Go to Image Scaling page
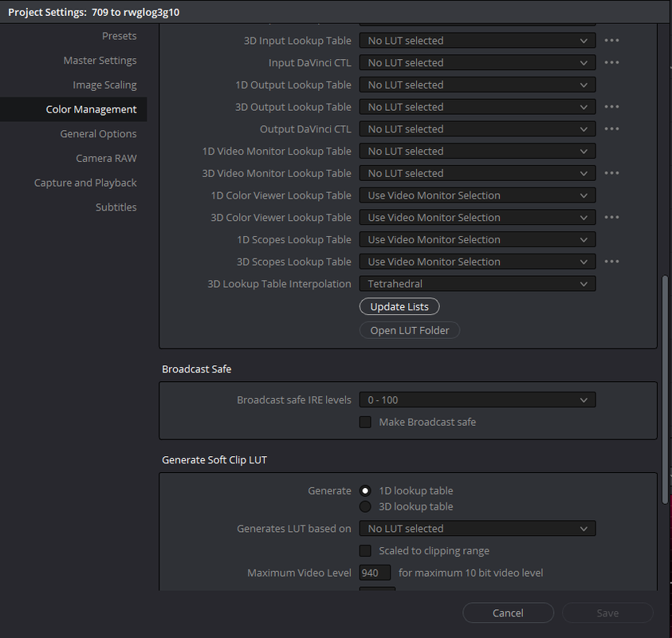 tap(104, 85)
